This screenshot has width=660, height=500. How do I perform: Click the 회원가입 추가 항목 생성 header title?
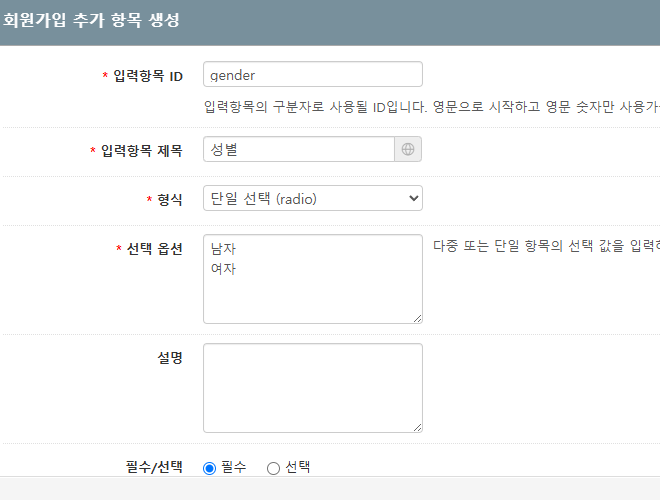(x=91, y=20)
